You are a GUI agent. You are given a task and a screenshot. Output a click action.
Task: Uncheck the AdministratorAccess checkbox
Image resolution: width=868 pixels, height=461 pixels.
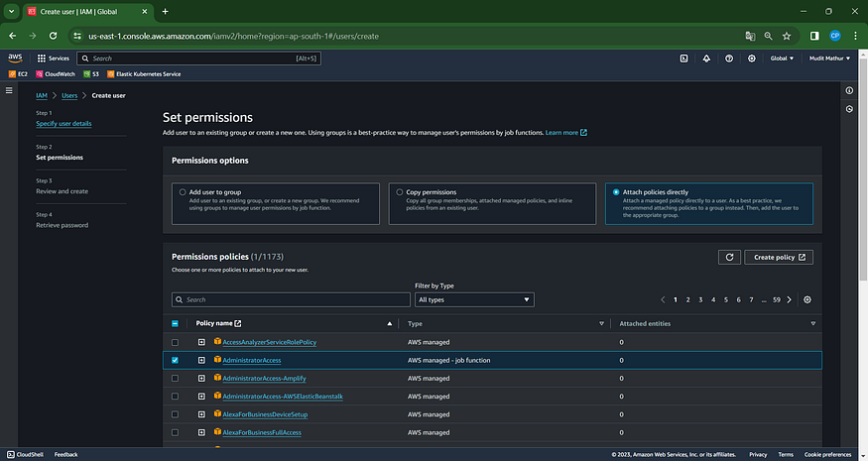pyautogui.click(x=175, y=360)
